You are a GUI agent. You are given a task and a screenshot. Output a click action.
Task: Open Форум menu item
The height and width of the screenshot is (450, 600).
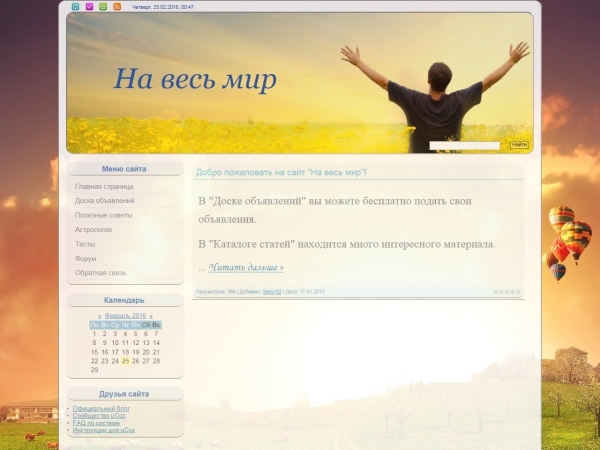(85, 259)
